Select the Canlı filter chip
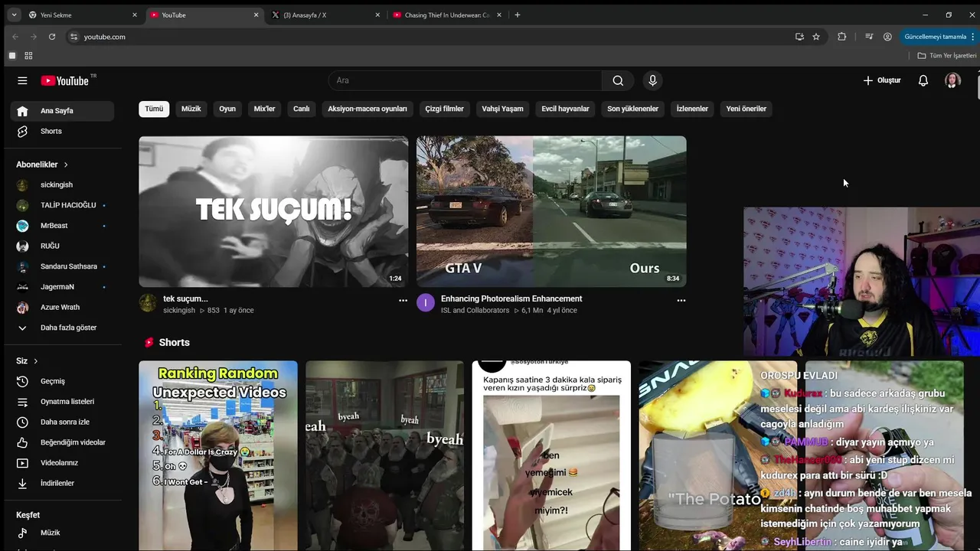Viewport: 980px width, 551px height. click(302, 109)
